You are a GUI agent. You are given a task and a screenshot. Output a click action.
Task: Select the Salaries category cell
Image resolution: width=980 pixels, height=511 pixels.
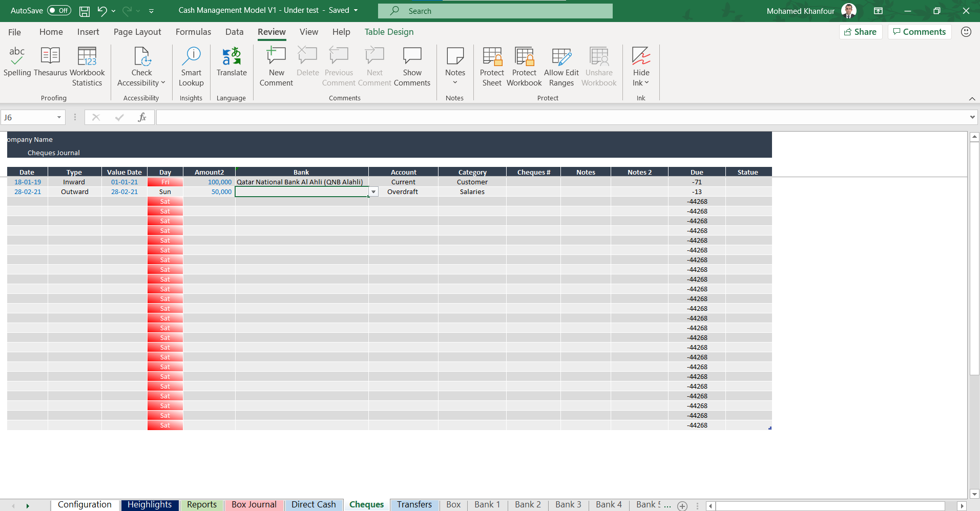tap(472, 192)
